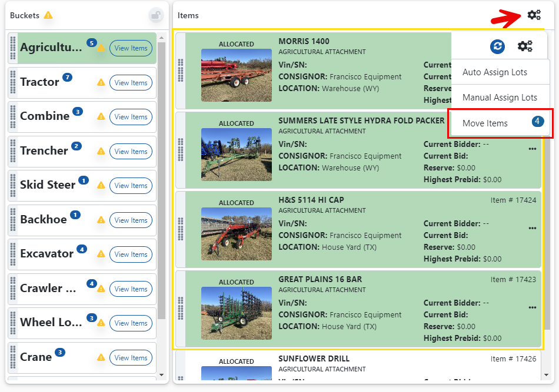Open the Summers Hydra Fold Packer thumbnail

tap(237, 155)
